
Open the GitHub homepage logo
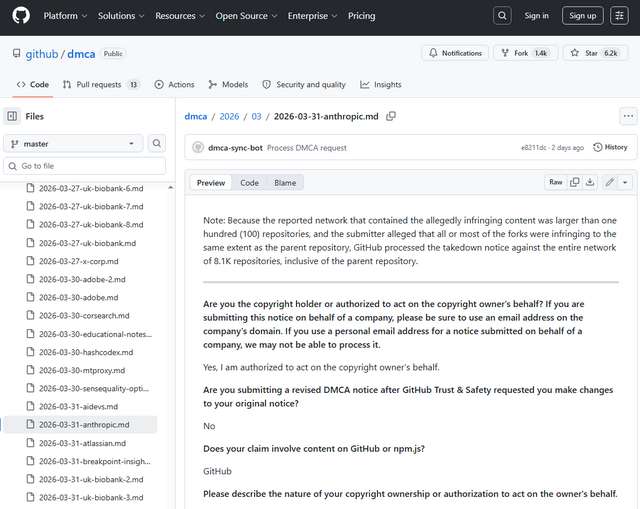tap(21, 16)
